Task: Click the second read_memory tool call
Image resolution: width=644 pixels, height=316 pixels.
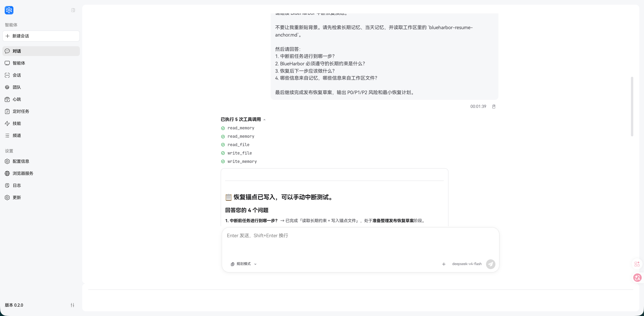Action: [x=241, y=136]
